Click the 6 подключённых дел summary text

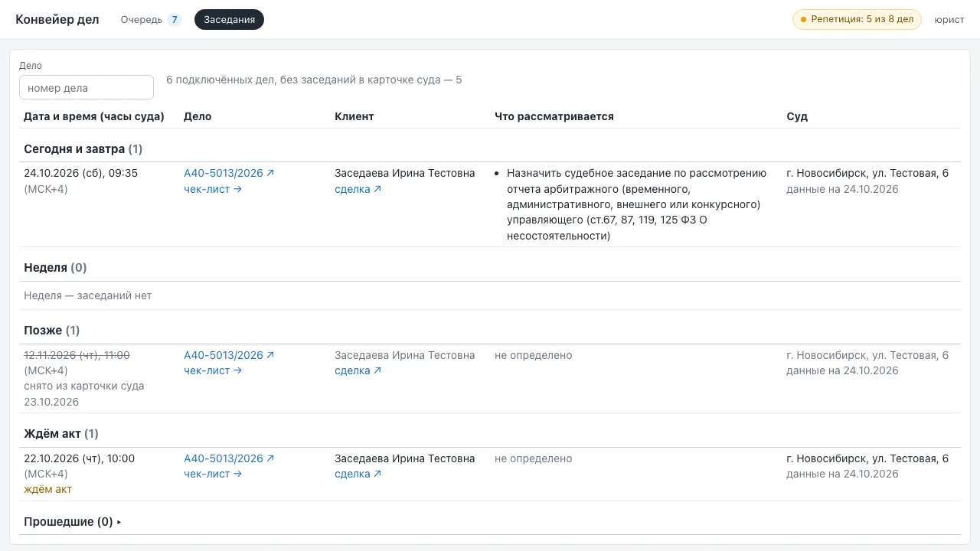click(314, 80)
